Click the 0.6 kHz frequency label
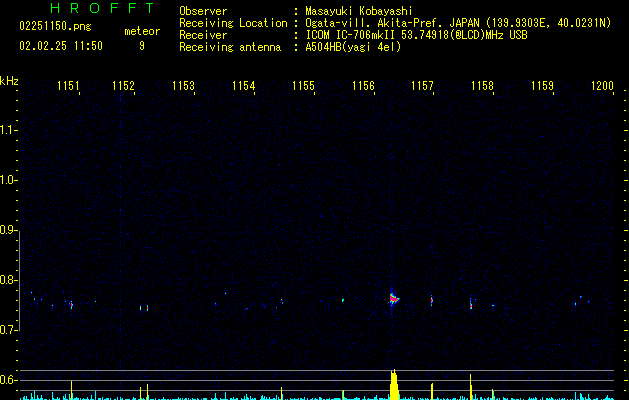The width and height of the screenshot is (629, 400). (x=8, y=380)
